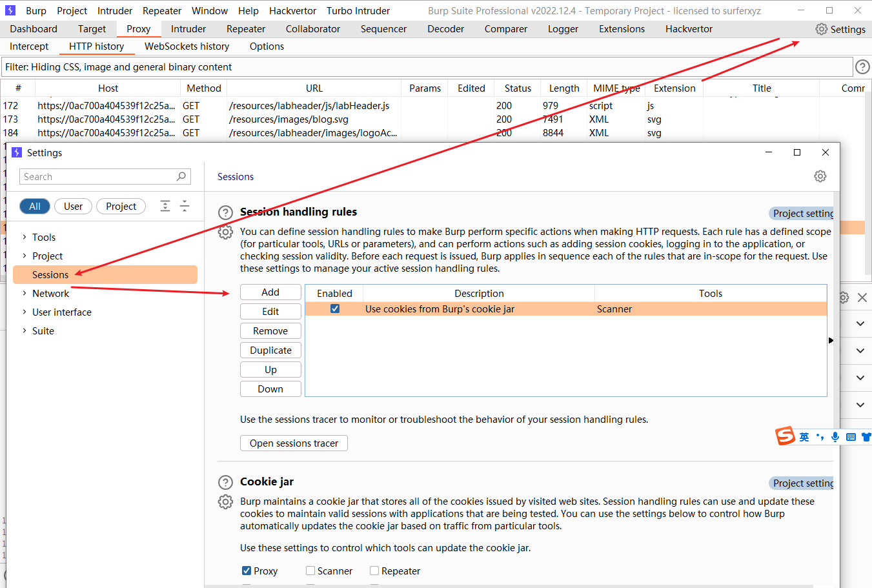Select 'Use cookies from Burp's cookie jar' rule

[x=566, y=309]
